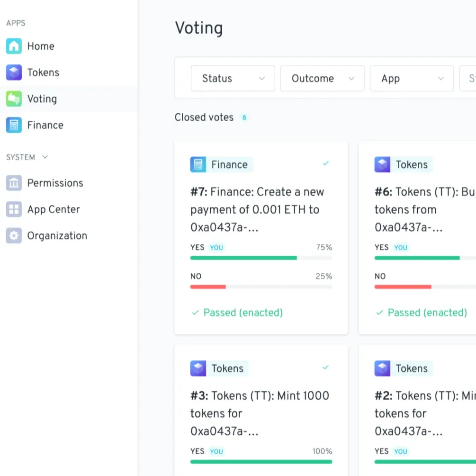The height and width of the screenshot is (476, 476).
Task: Click the Finance calculator sidebar icon
Action: coord(14,125)
